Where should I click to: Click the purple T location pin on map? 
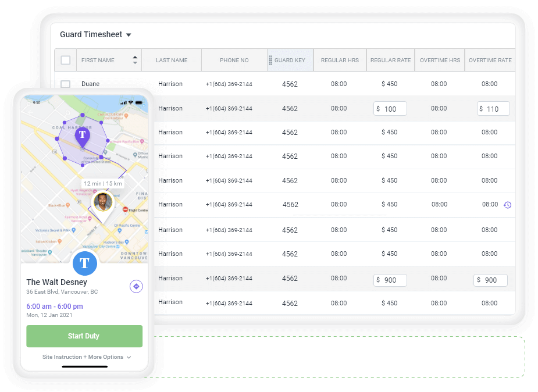coord(83,136)
